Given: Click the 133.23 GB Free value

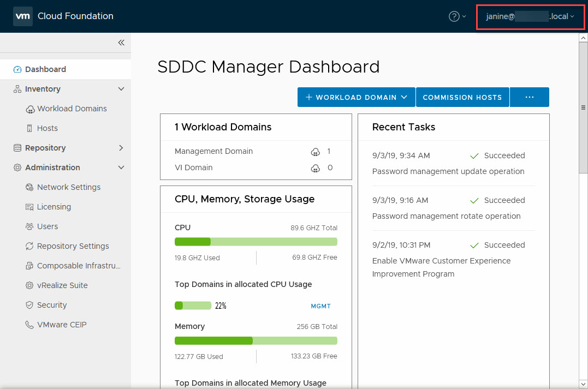Looking at the screenshot, I should [314, 356].
